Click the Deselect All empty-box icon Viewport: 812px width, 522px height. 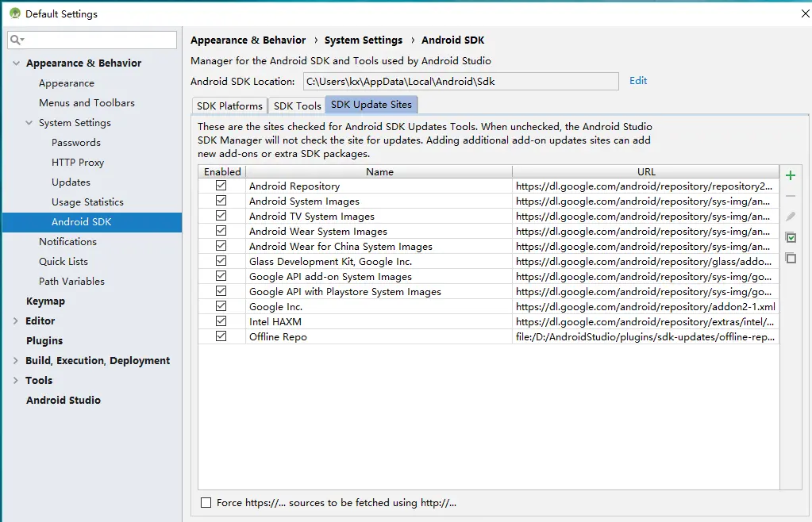pos(790,258)
